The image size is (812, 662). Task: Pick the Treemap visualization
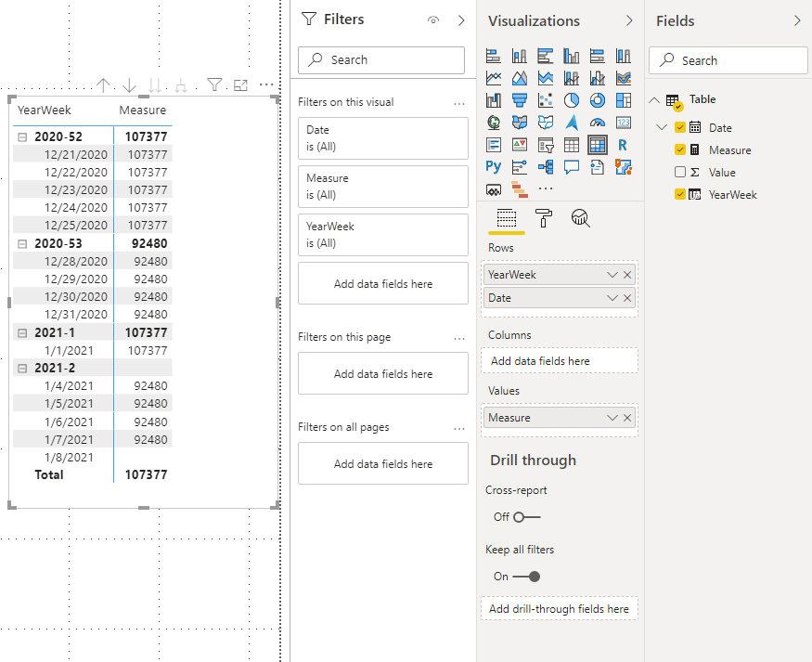tap(624, 100)
